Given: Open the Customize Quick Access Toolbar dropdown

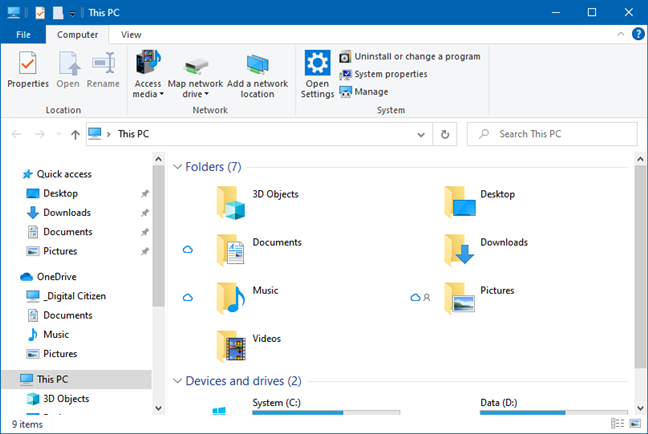Looking at the screenshot, I should pyautogui.click(x=73, y=14).
